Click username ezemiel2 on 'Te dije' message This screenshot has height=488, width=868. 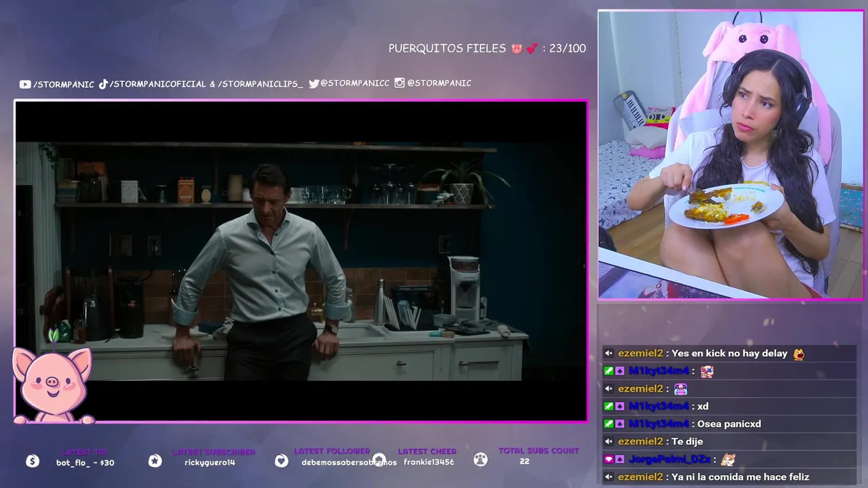[640, 441]
